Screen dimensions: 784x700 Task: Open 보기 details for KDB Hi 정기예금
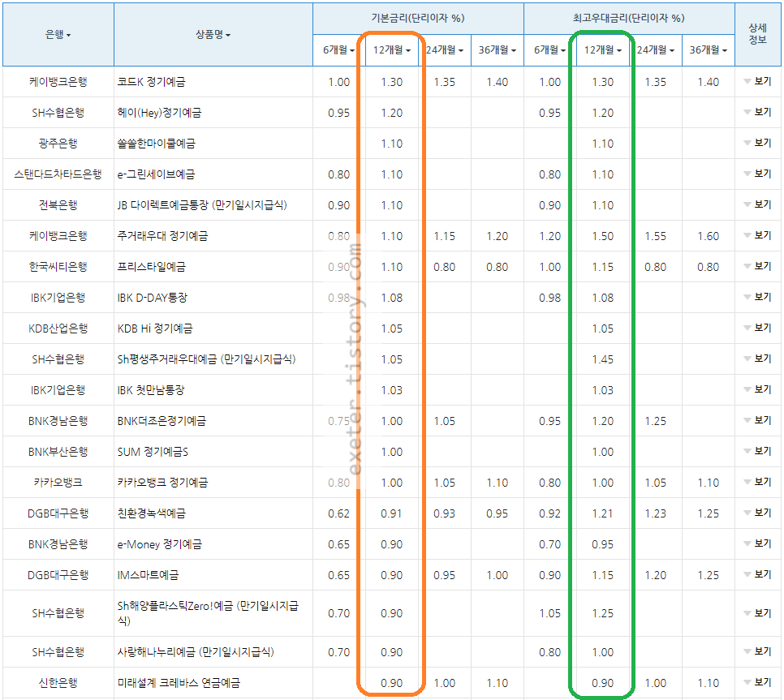(x=757, y=328)
